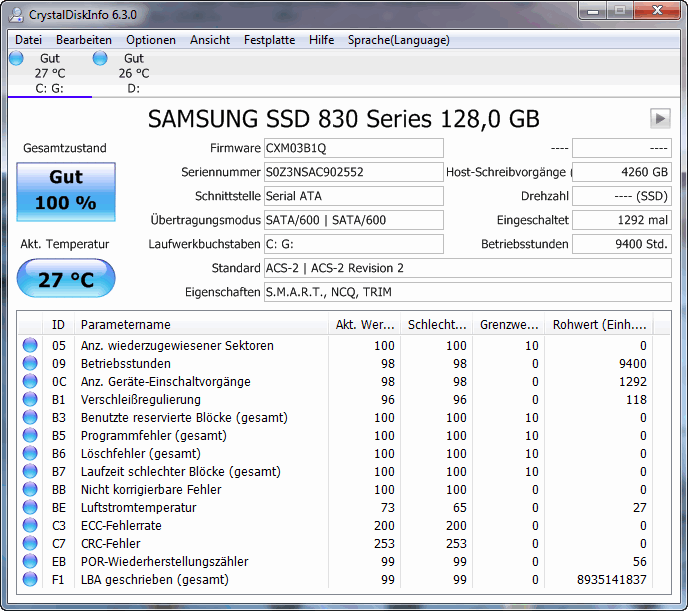Click the Grenzwe... column header

pyautogui.click(x=509, y=325)
